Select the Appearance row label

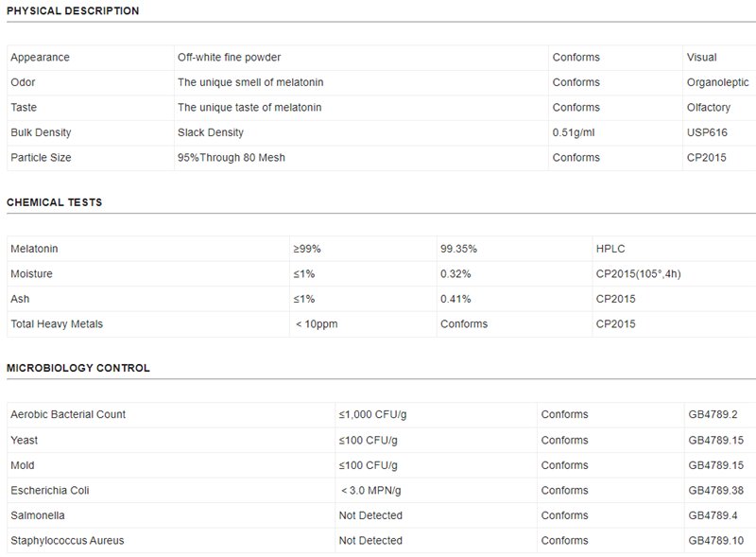pyautogui.click(x=40, y=58)
